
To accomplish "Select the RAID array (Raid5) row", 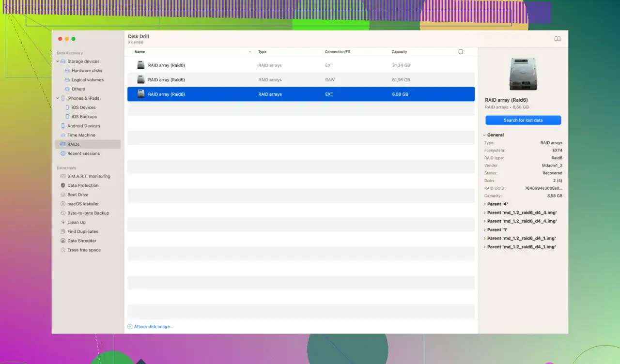I will click(301, 80).
